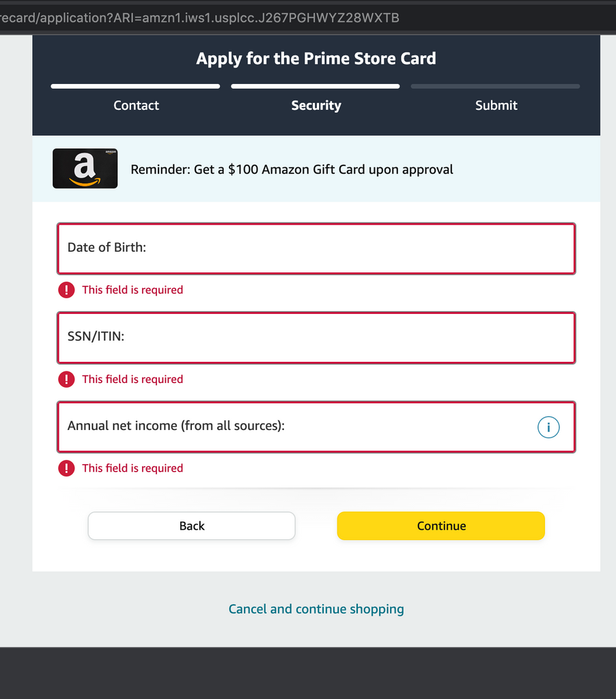Focus the Annual net income field
Screen dimensions: 616x699
click(x=316, y=427)
